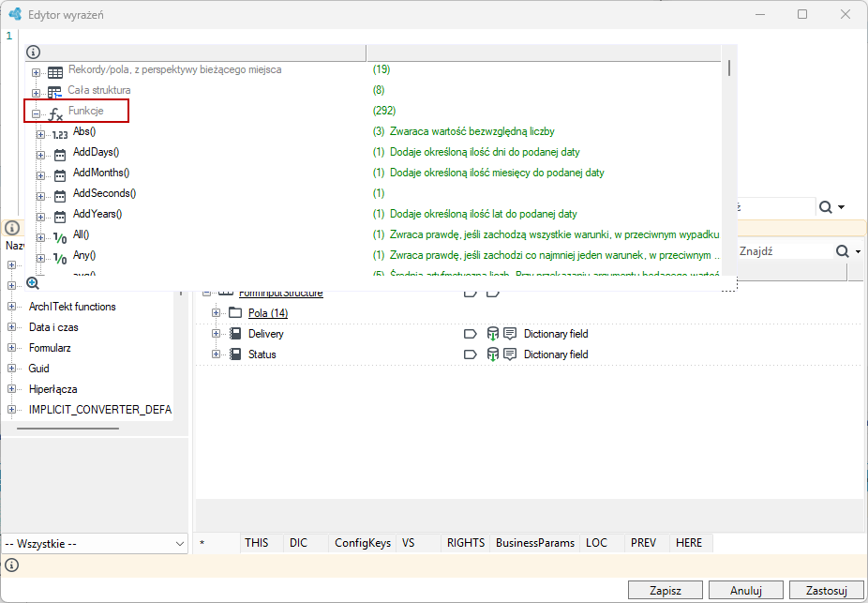Click the calendar icon beside AddYears()
The width and height of the screenshot is (868, 603).
click(x=60, y=217)
